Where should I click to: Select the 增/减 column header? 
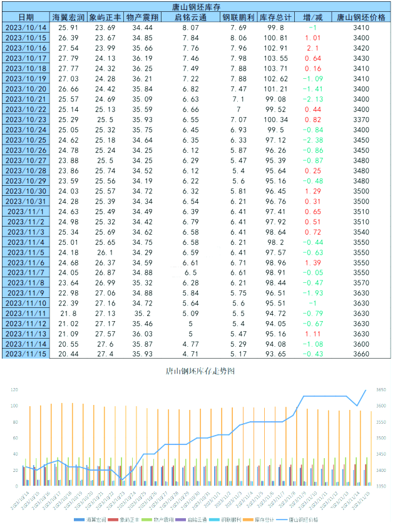(x=312, y=18)
